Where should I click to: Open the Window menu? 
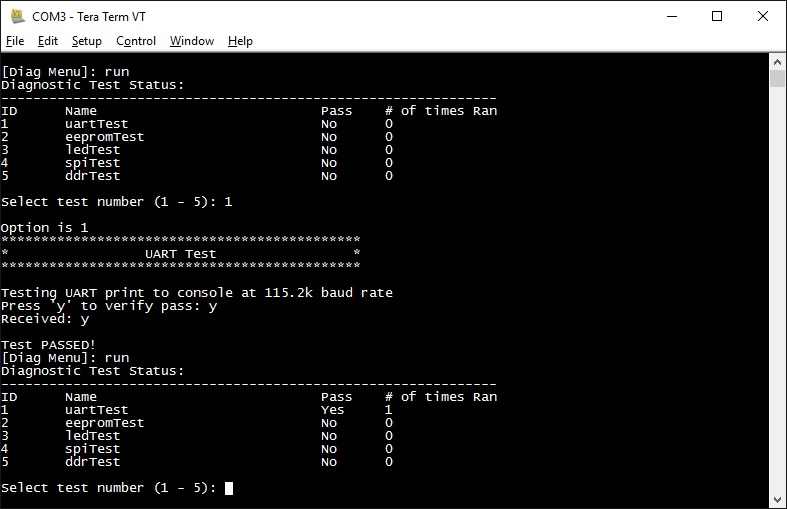tap(192, 41)
